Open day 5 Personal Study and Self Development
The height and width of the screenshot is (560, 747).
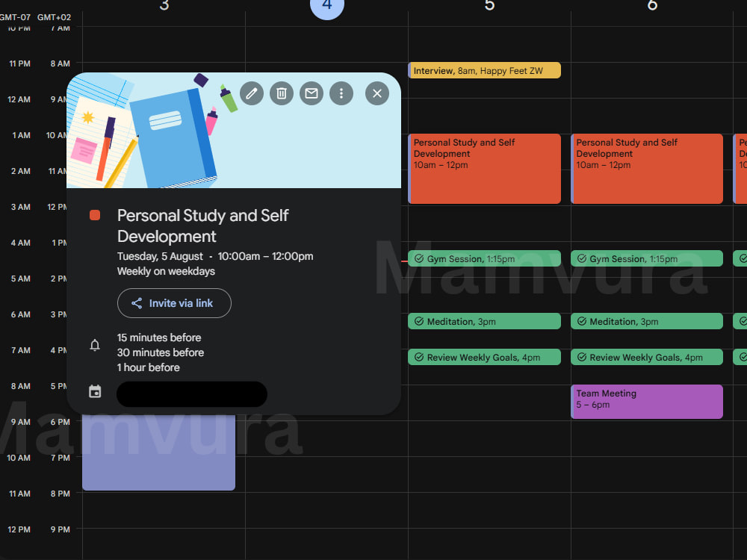pos(485,169)
